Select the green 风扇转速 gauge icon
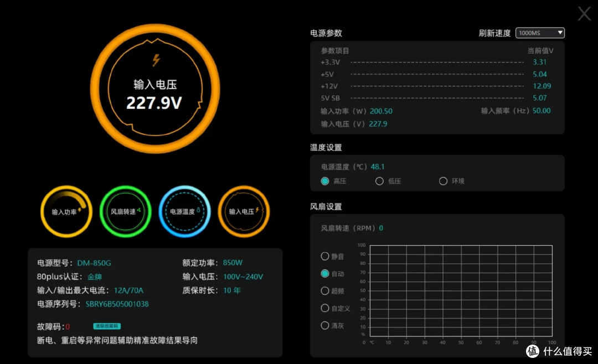This screenshot has width=598, height=364. pos(126,211)
